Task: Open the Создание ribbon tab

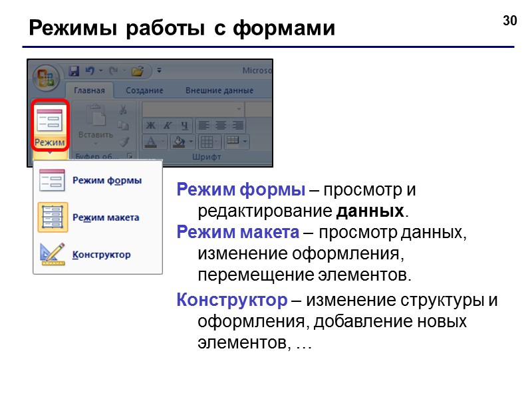Action: 144,90
